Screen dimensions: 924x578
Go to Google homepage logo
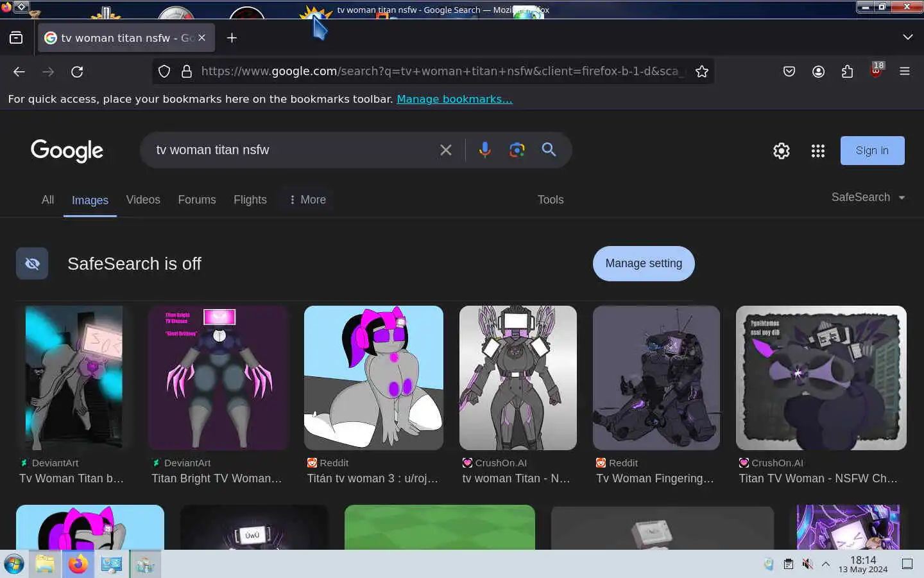[67, 151]
